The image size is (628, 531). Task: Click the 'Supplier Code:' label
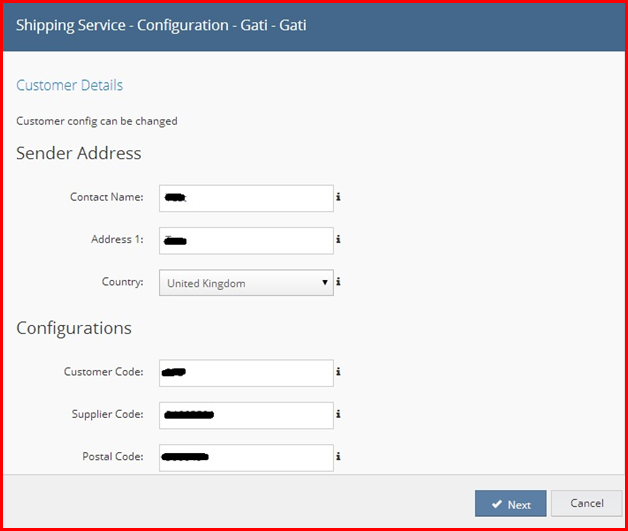[x=107, y=414]
